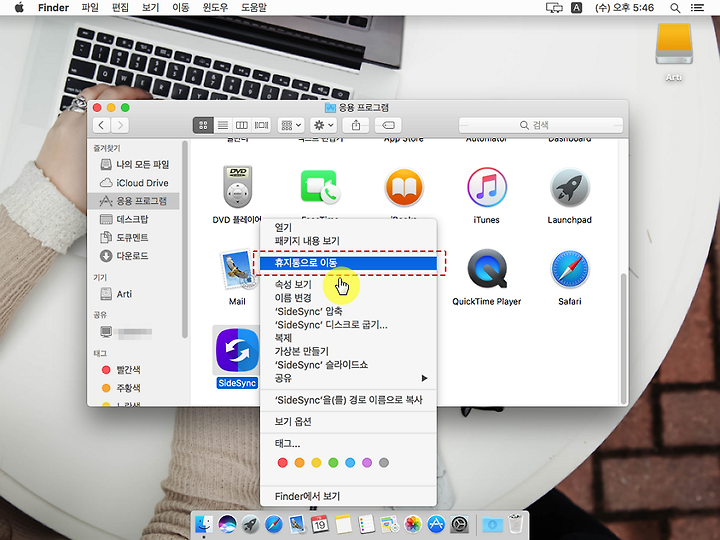Open iCloud Drive in sidebar
This screenshot has width=720, height=540.
click(134, 183)
